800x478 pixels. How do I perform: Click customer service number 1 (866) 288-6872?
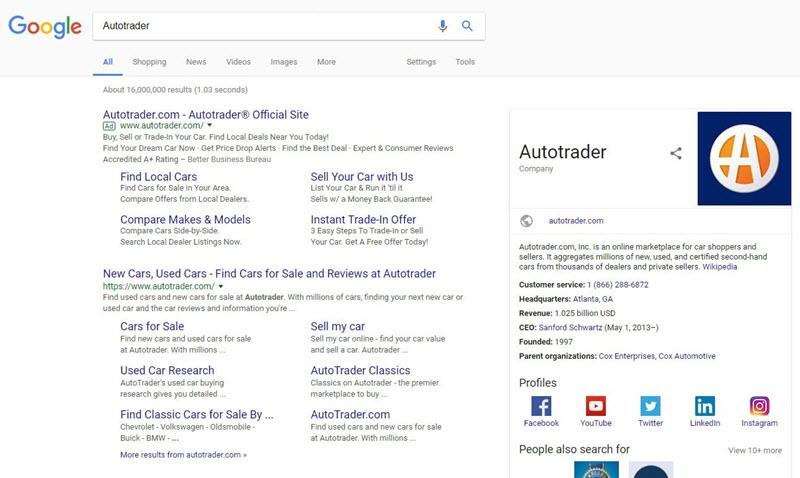pos(618,285)
